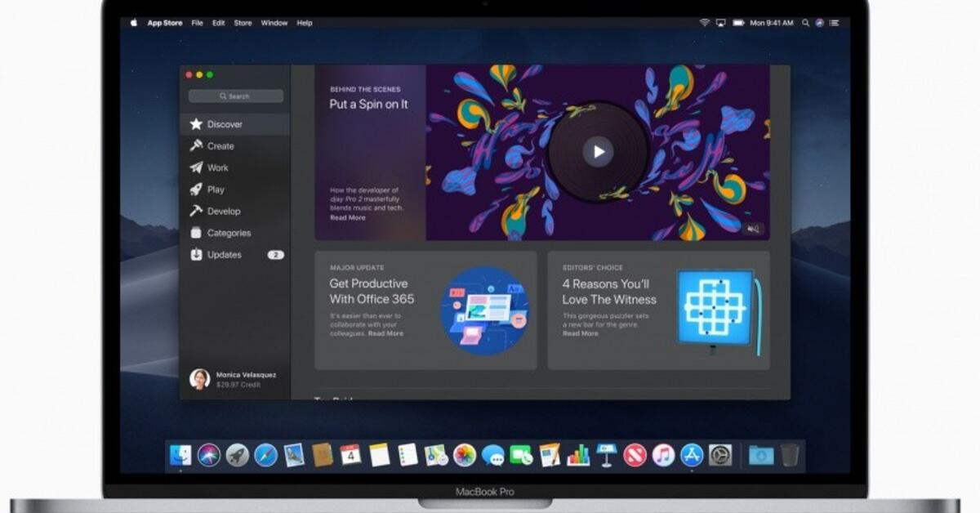Click the Siri icon in menu bar
The image size is (980, 513).
[821, 23]
